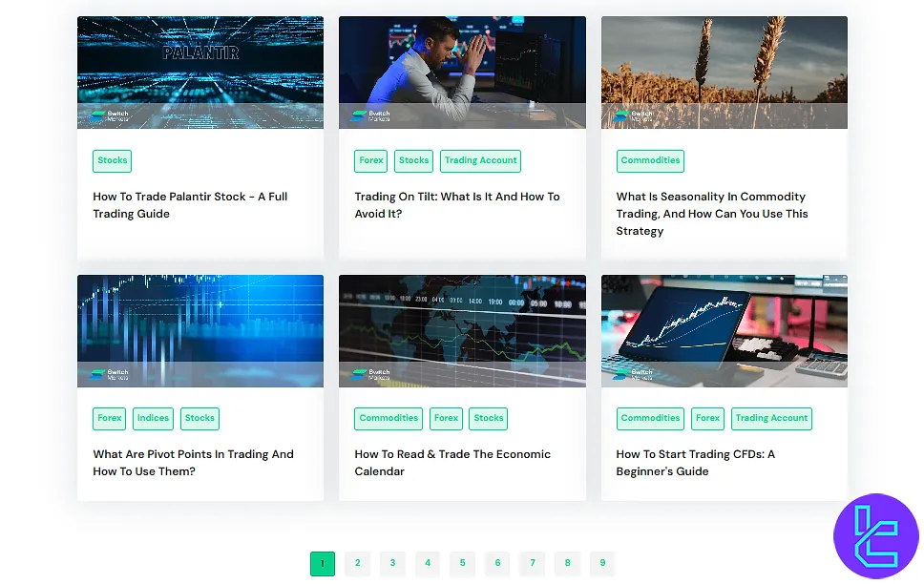Select the Stocks tag on the economic calendar article

(x=488, y=418)
